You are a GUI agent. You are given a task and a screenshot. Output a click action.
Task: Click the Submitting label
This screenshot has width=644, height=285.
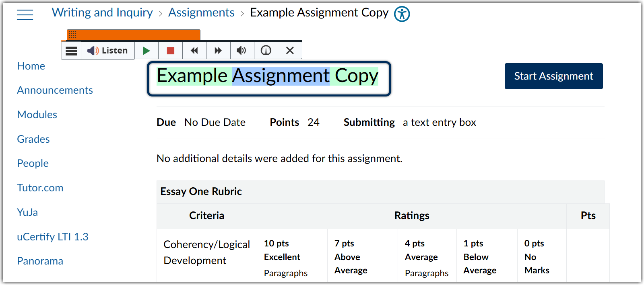369,122
